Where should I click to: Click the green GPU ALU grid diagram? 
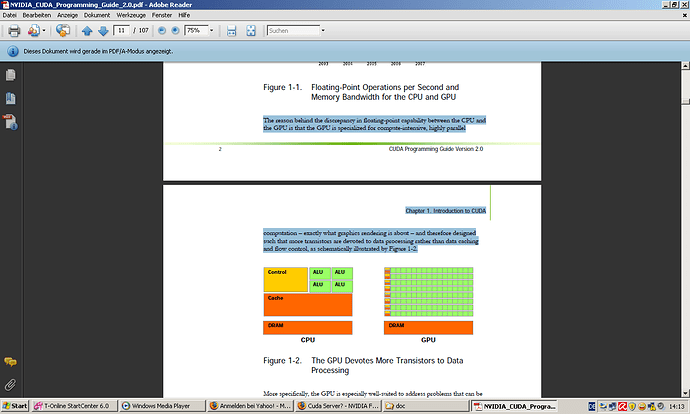429,292
